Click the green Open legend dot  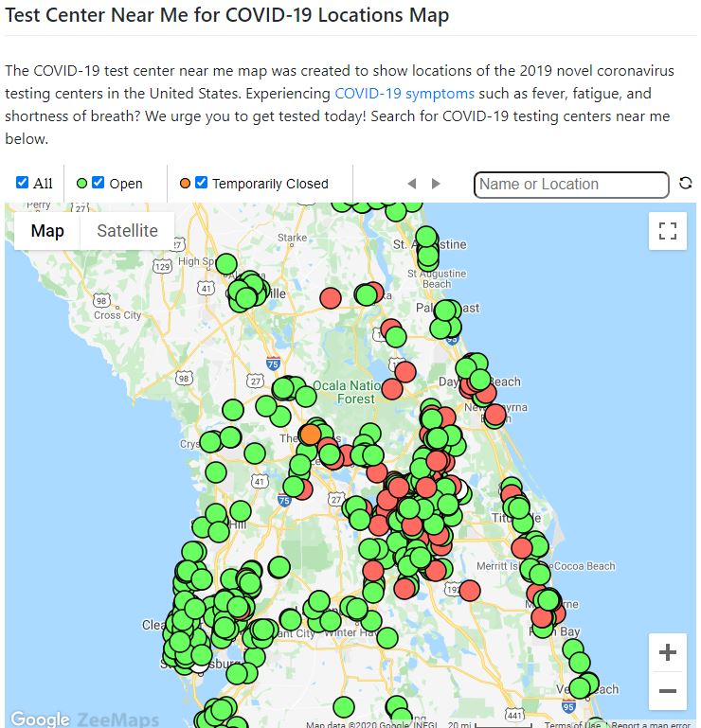(82, 184)
